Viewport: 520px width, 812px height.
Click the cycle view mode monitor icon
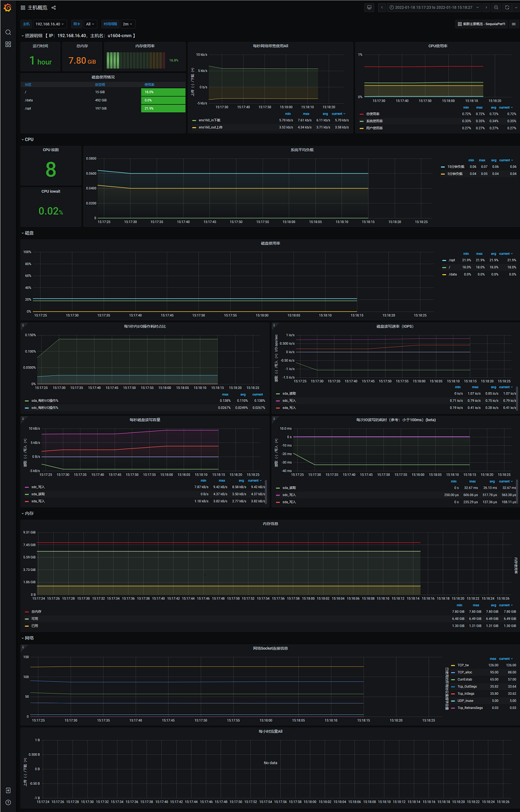pos(369,8)
